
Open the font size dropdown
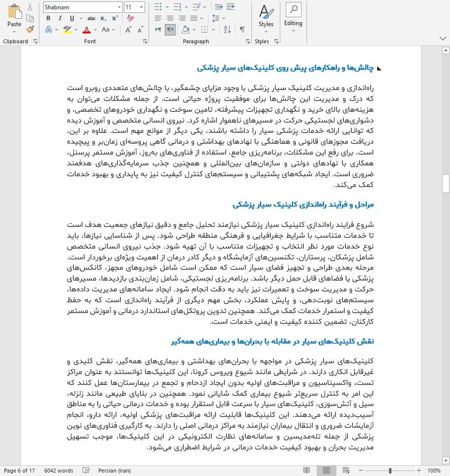click(x=142, y=7)
